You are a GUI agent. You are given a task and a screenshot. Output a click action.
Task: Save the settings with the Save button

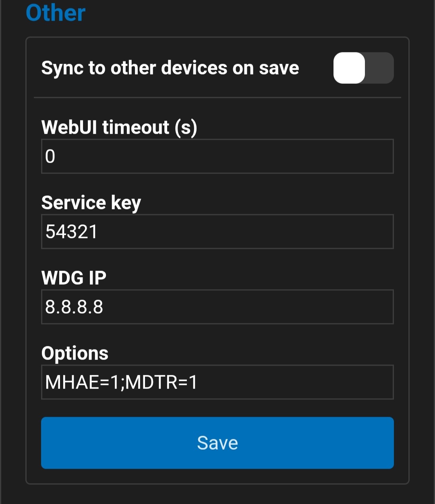pyautogui.click(x=217, y=443)
